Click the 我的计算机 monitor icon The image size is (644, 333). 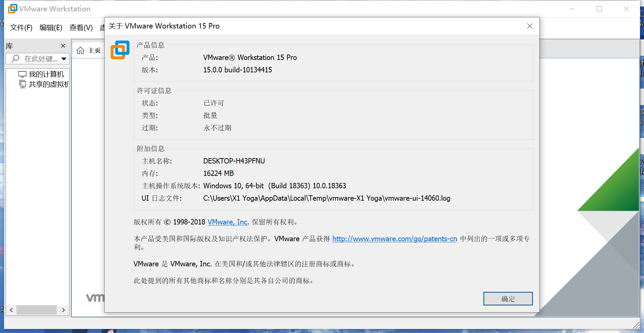click(22, 74)
